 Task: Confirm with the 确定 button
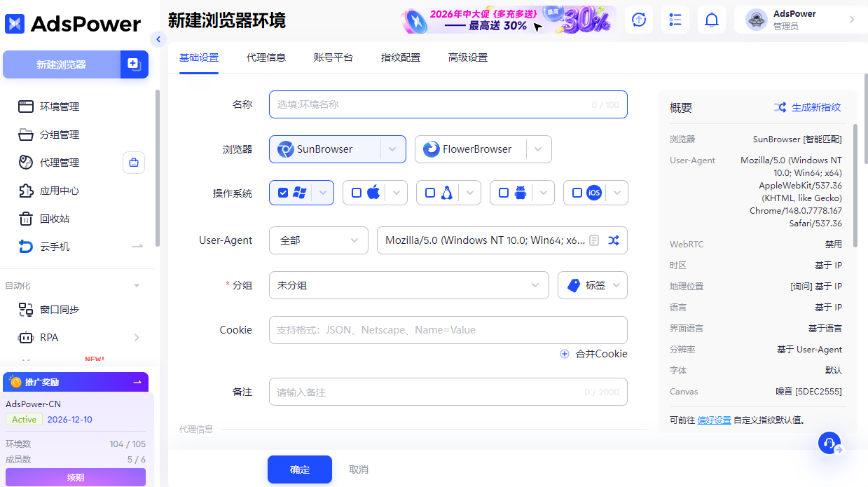pyautogui.click(x=300, y=469)
